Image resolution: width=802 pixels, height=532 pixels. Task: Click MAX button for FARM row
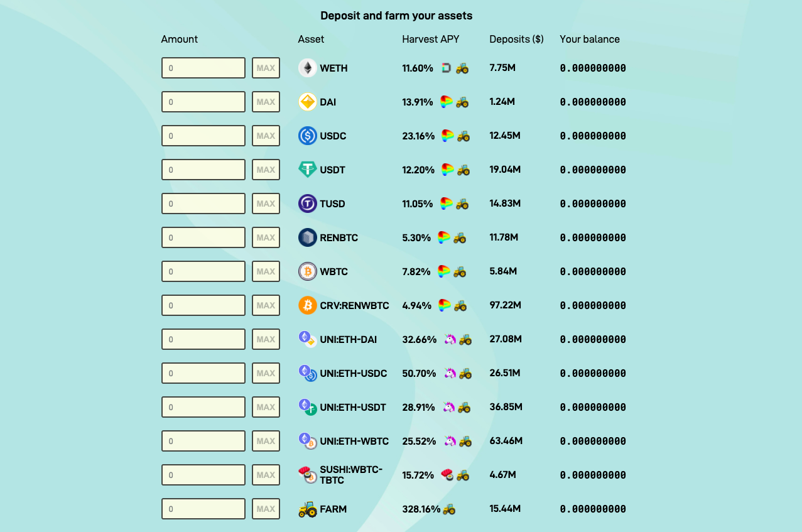pyautogui.click(x=266, y=509)
